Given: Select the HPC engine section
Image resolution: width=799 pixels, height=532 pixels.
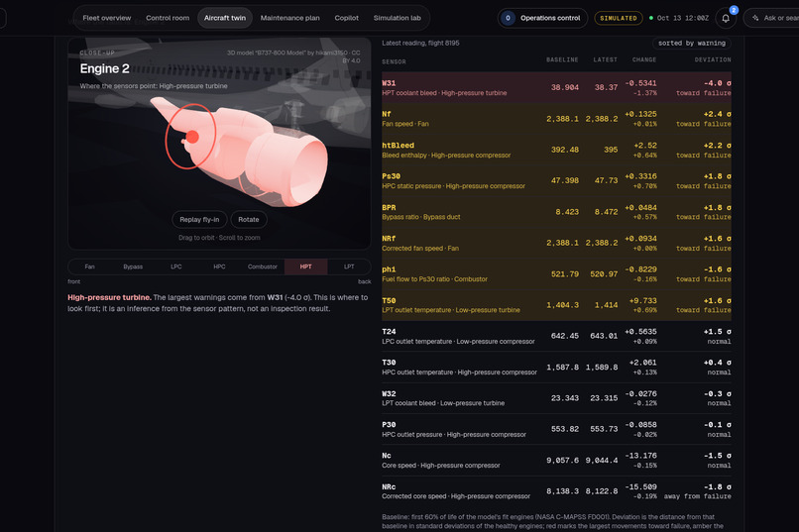Looking at the screenshot, I should pyautogui.click(x=219, y=266).
